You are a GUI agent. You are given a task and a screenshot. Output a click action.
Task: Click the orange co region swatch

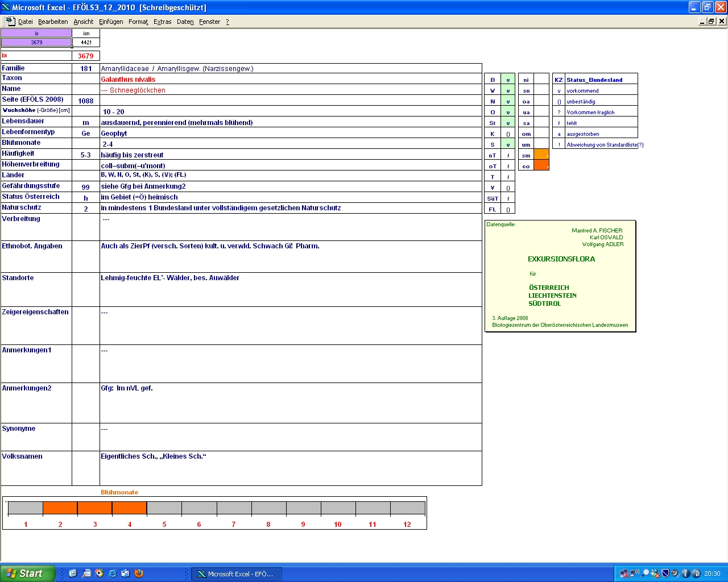coord(541,165)
